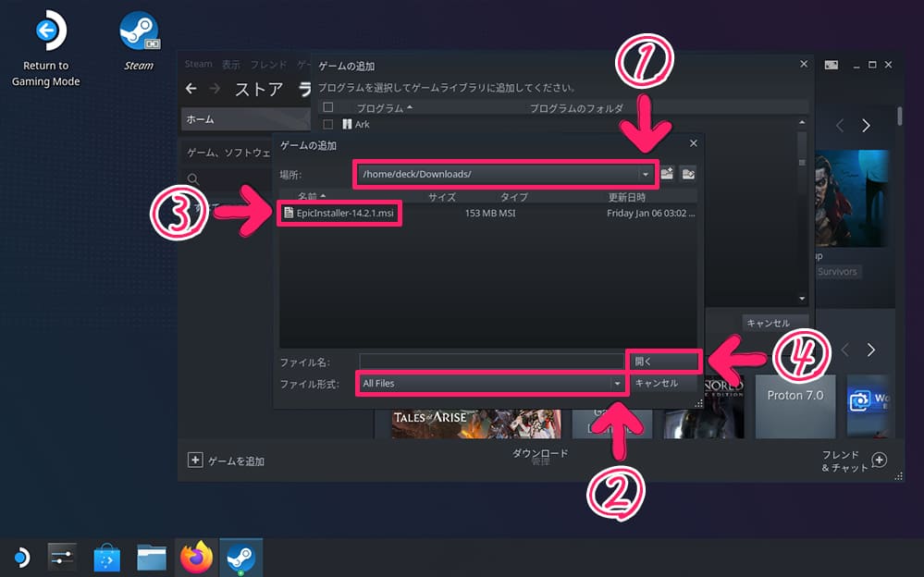924x577 pixels.
Task: Show previous featured carousel item
Action: (x=840, y=126)
